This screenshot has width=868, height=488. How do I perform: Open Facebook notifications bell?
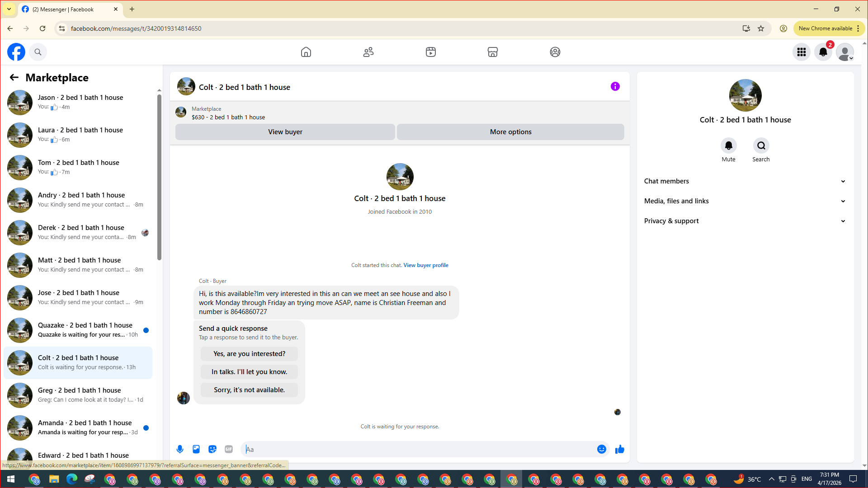pos(823,52)
